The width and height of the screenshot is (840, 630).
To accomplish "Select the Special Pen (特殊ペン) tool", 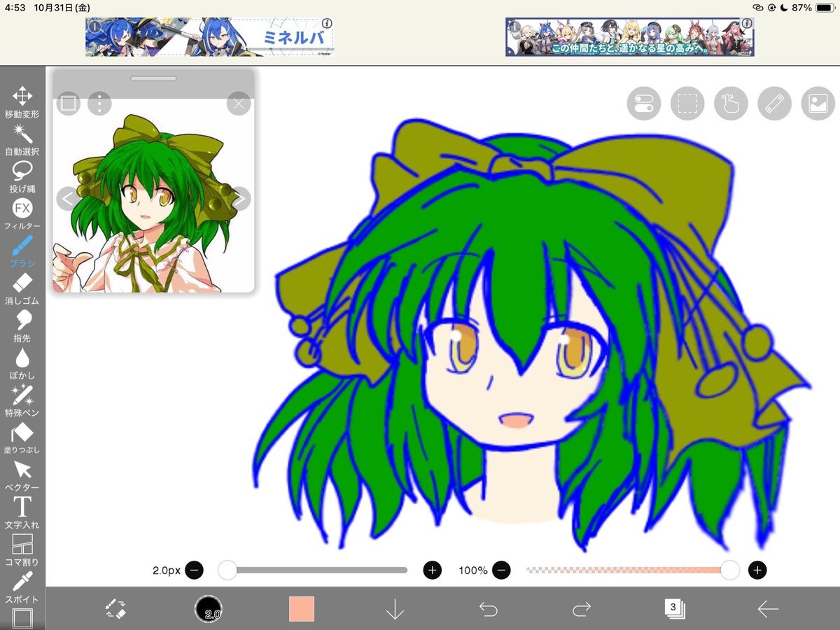I will [22, 401].
